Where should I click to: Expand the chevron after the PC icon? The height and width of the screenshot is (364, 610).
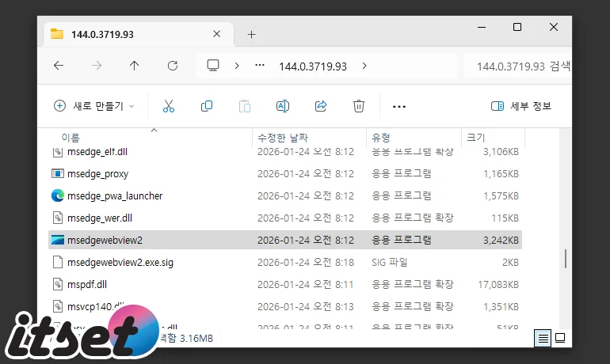click(x=237, y=66)
